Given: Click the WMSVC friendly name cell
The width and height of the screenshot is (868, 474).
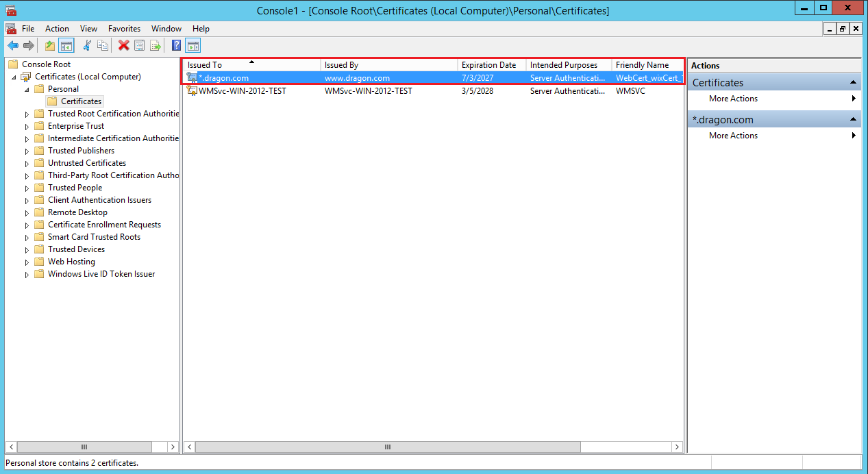Looking at the screenshot, I should pos(630,90).
